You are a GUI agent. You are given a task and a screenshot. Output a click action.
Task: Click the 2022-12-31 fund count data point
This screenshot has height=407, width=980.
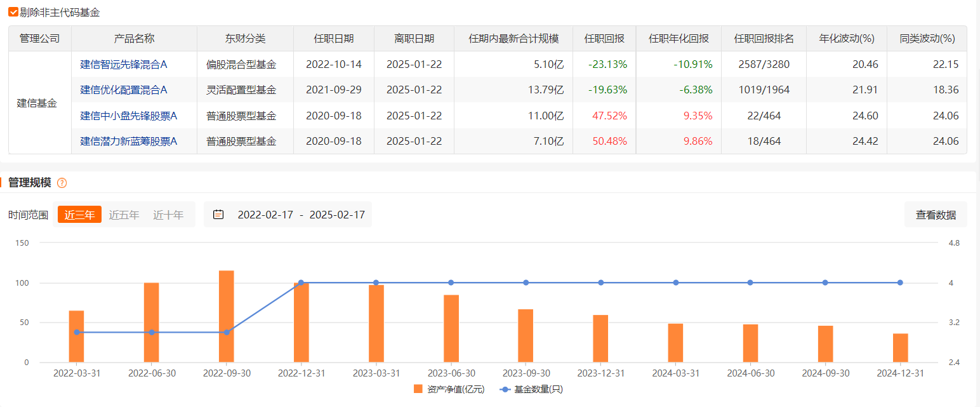pos(301,283)
